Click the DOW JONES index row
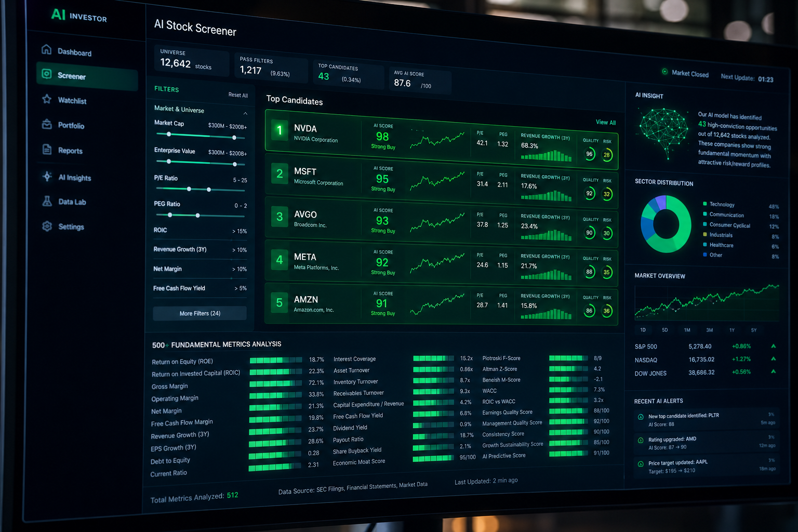This screenshot has width=798, height=532. (706, 373)
